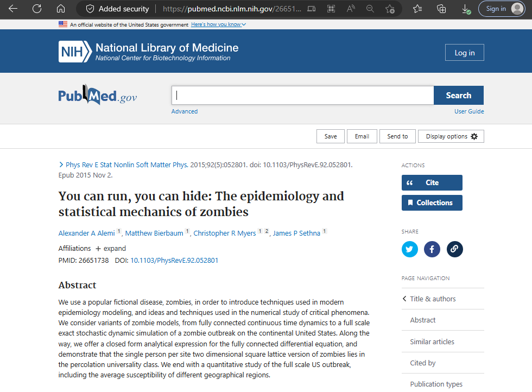The height and width of the screenshot is (392, 532).
Task: Open the browser home page icon
Action: [61, 9]
